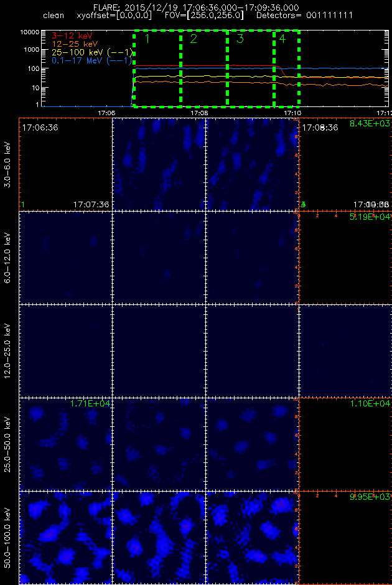Screen dimensions: 392x585
Task: Select the 5.19E+04 peak value
Action: (371, 217)
